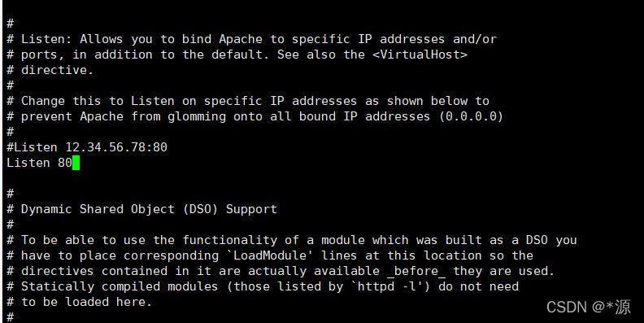Click the word 'glomming' in the comment

197,116
